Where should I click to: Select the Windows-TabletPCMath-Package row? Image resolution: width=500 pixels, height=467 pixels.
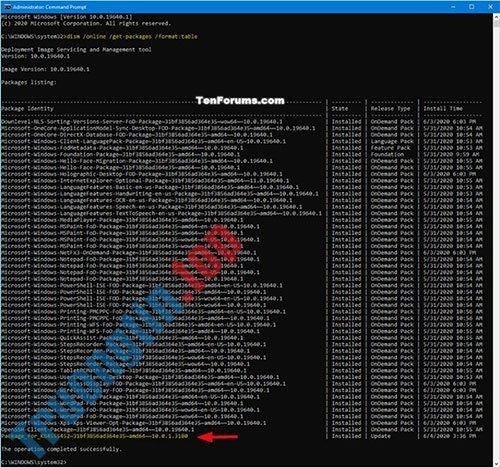(242, 370)
